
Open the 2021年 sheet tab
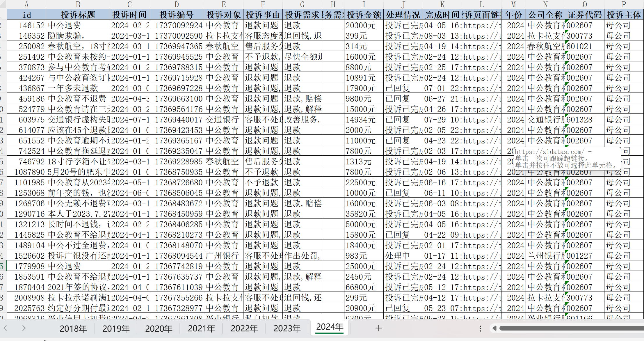(x=201, y=328)
